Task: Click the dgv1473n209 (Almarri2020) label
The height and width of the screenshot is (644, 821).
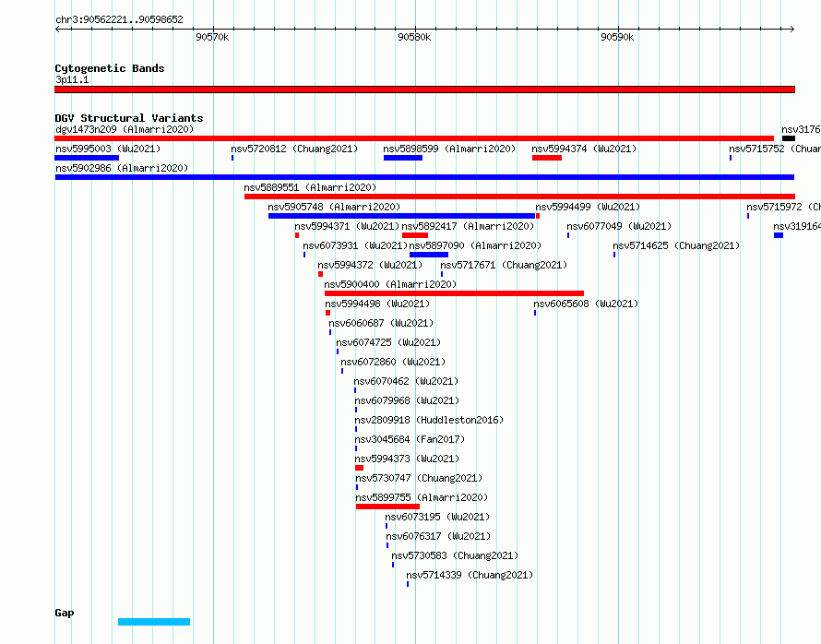Action: [x=125, y=129]
